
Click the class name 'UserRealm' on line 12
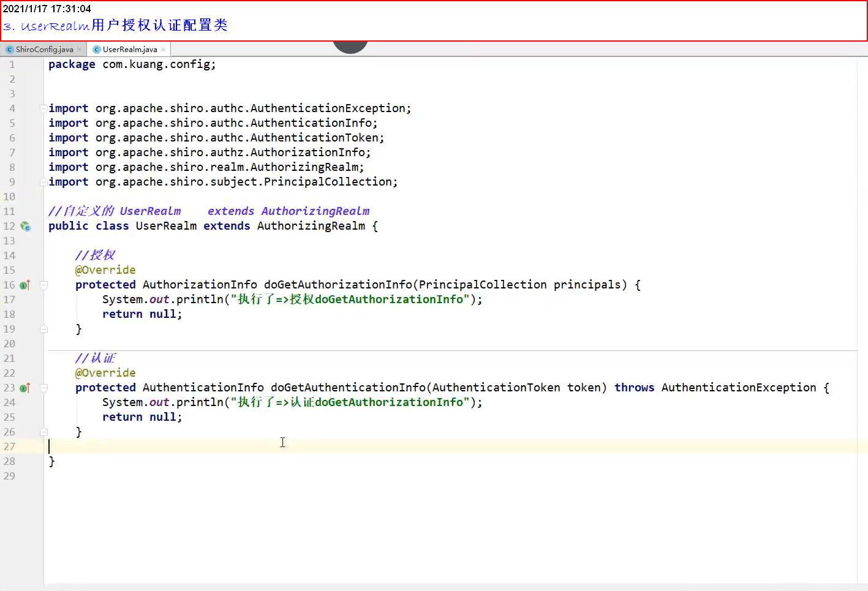166,226
